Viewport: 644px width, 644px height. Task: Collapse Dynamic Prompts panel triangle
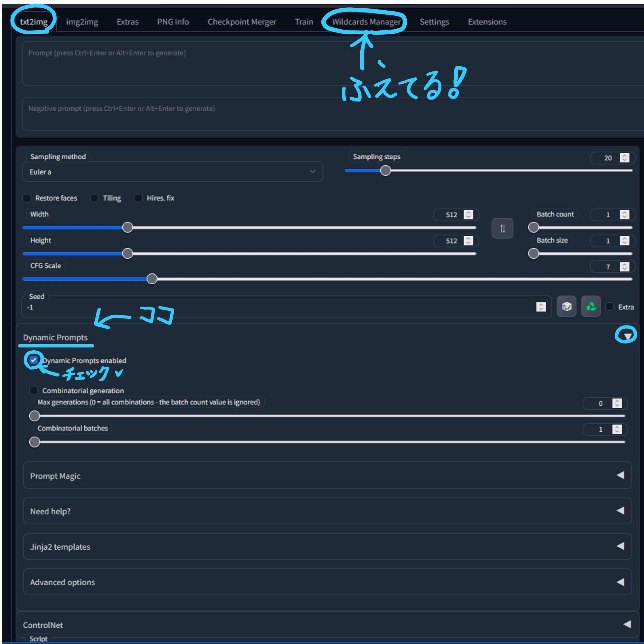[627, 336]
